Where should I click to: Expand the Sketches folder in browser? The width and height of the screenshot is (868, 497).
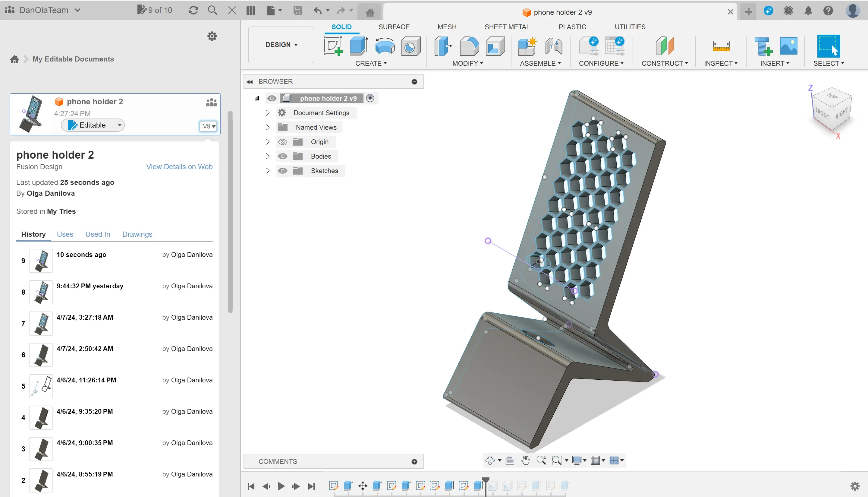click(267, 171)
